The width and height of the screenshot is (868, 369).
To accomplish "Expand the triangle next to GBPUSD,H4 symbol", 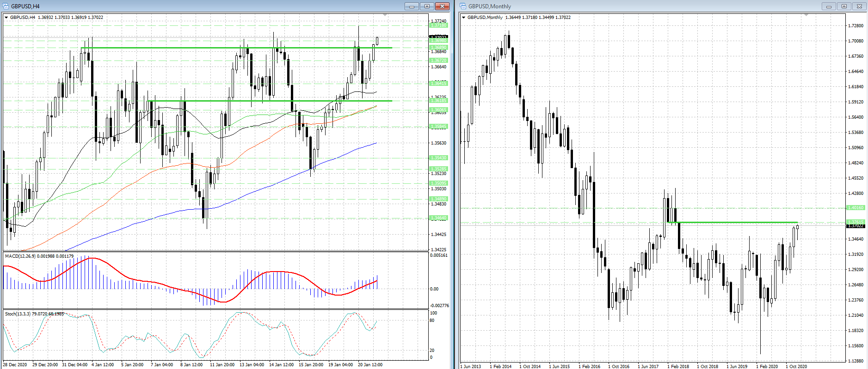I will [x=6, y=18].
